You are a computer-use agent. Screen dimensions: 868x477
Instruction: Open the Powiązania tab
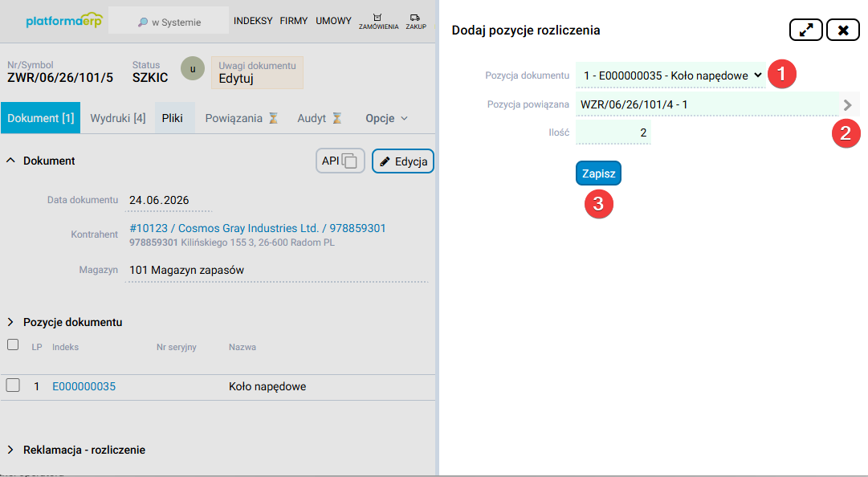coord(242,118)
